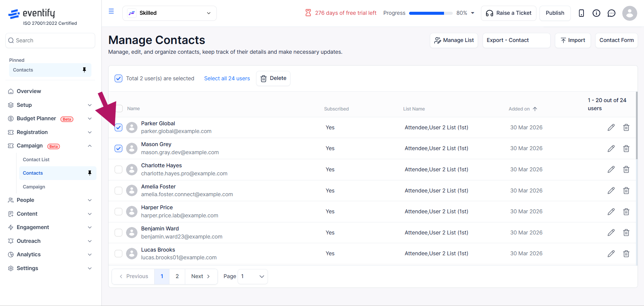This screenshot has width=644, height=306.
Task: Open Overview in the sidebar
Action: point(29,91)
